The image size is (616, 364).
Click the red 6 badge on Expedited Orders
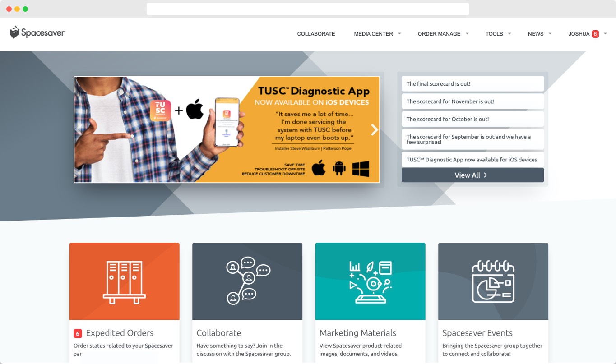tap(78, 333)
